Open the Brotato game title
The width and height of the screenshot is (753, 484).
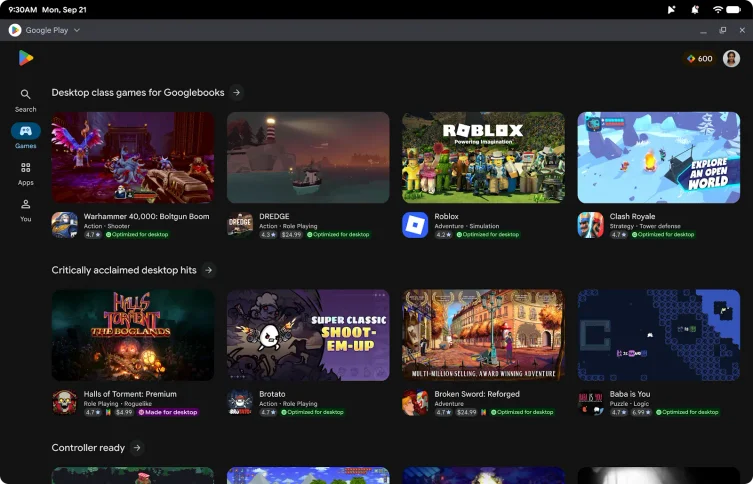point(272,394)
